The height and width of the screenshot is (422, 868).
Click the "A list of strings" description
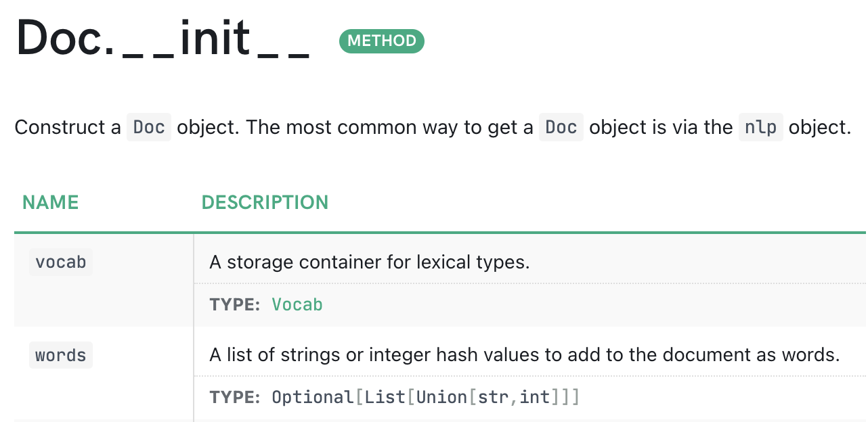524,355
